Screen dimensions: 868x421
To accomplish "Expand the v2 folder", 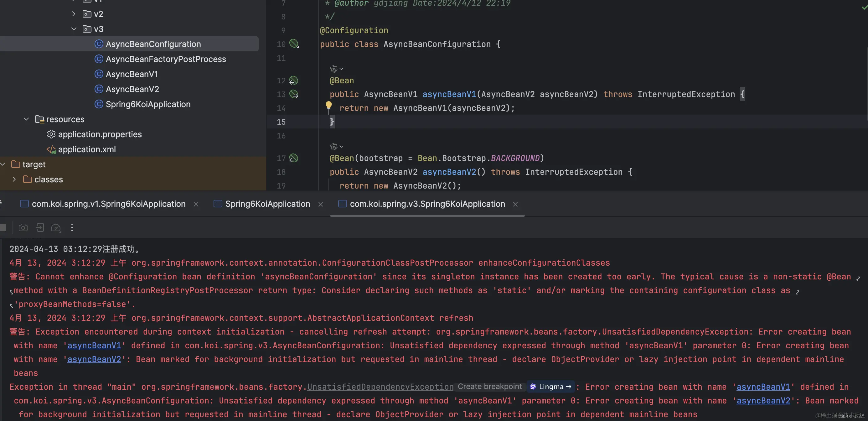I will (x=74, y=14).
